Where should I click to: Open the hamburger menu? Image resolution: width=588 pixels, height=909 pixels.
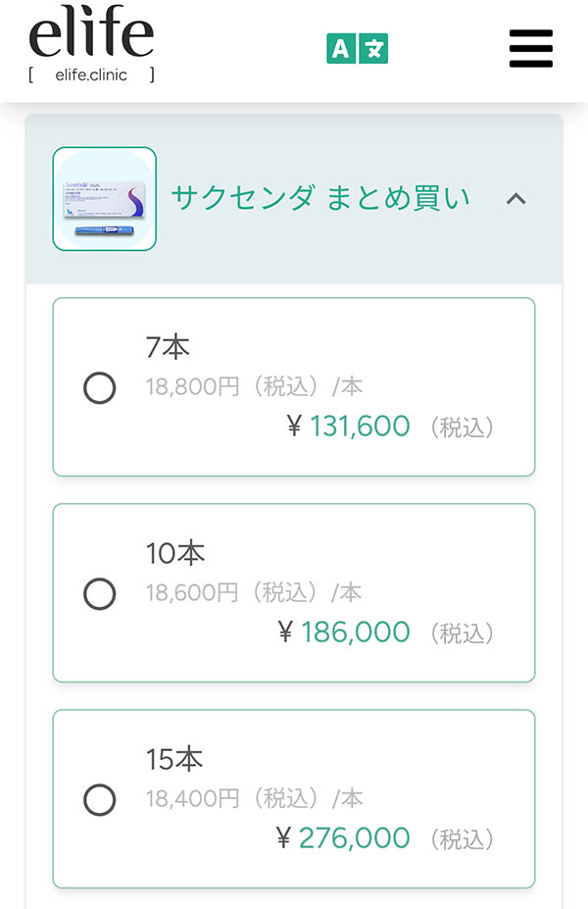point(531,48)
